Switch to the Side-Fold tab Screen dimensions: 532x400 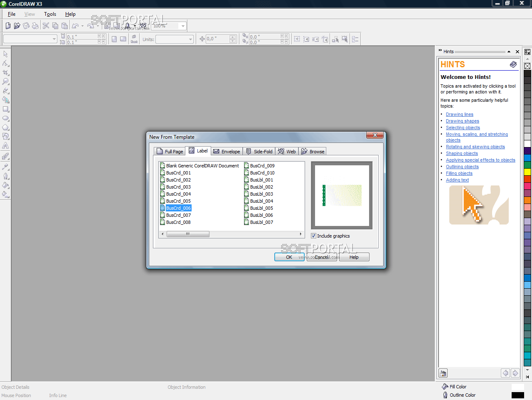(x=259, y=151)
